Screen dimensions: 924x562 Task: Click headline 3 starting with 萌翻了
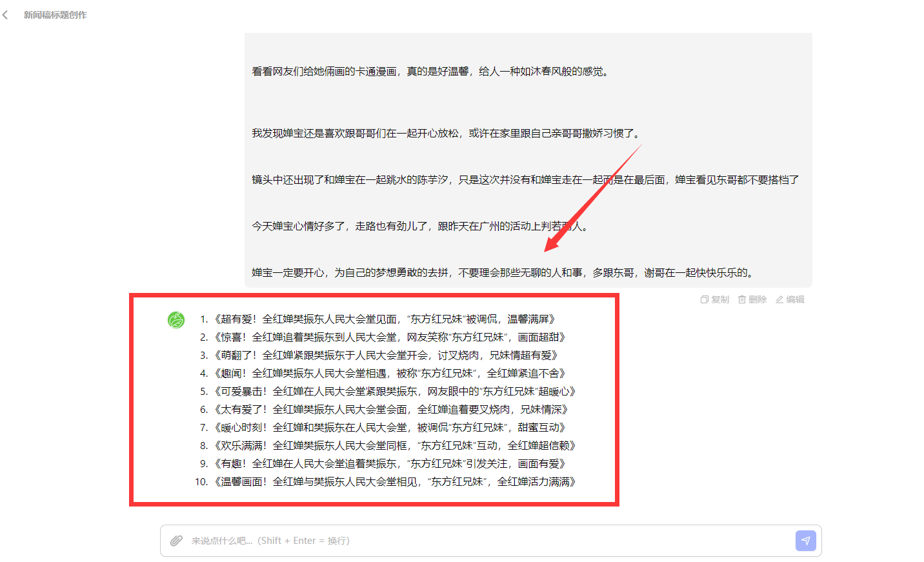coord(386,355)
